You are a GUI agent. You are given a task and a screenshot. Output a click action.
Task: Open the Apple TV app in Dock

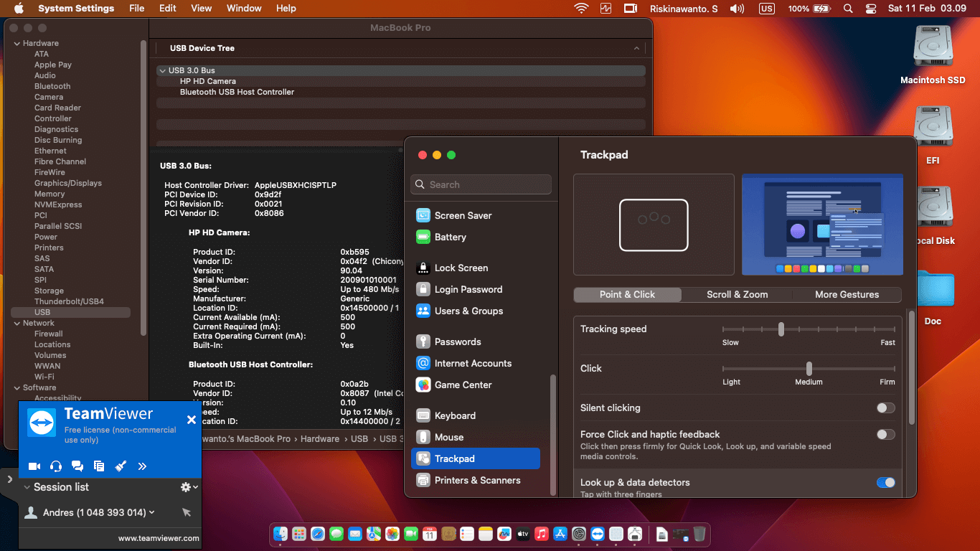523,534
